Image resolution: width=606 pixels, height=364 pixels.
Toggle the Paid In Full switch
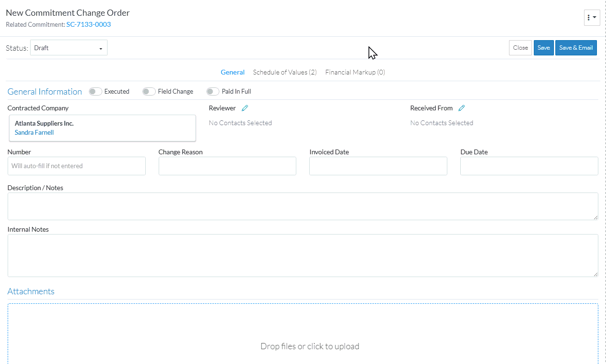pyautogui.click(x=213, y=91)
